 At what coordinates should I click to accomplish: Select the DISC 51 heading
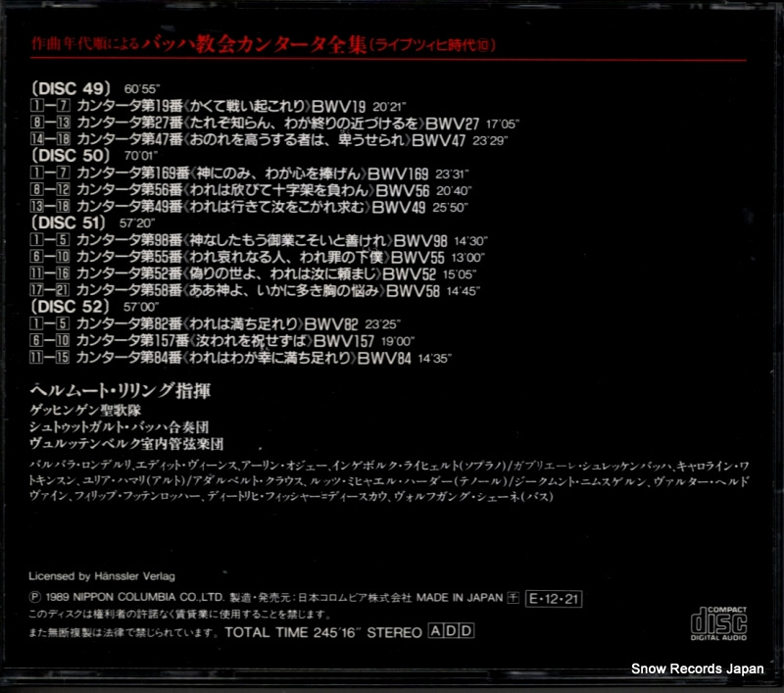click(x=69, y=223)
